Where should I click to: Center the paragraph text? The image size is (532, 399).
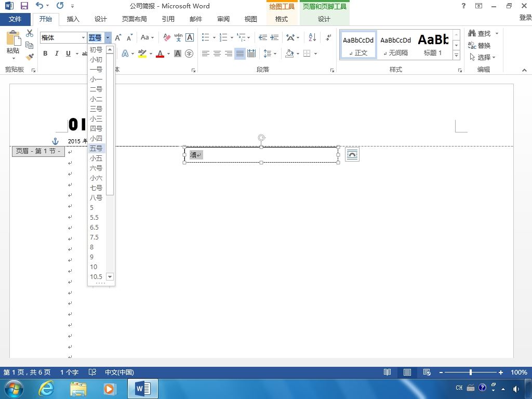coord(217,54)
